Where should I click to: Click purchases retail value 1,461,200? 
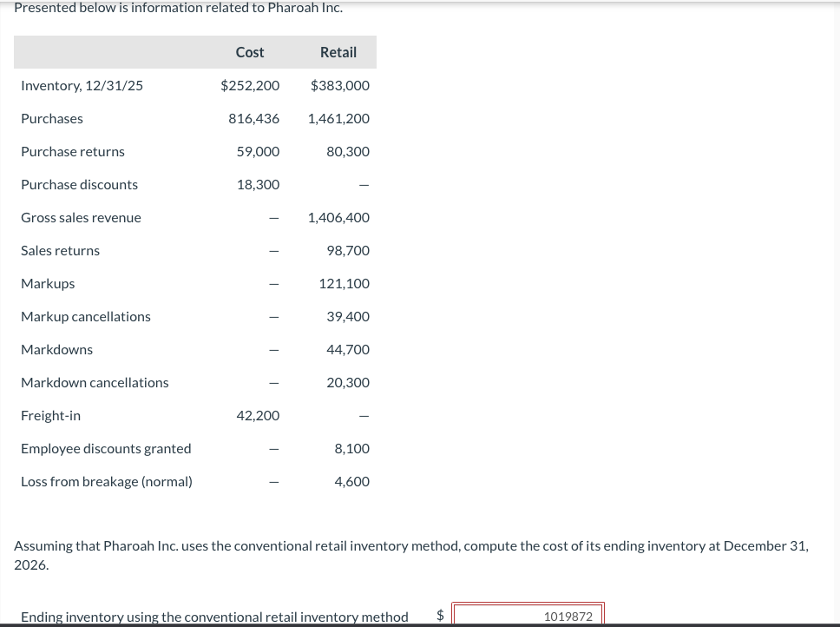[338, 119]
